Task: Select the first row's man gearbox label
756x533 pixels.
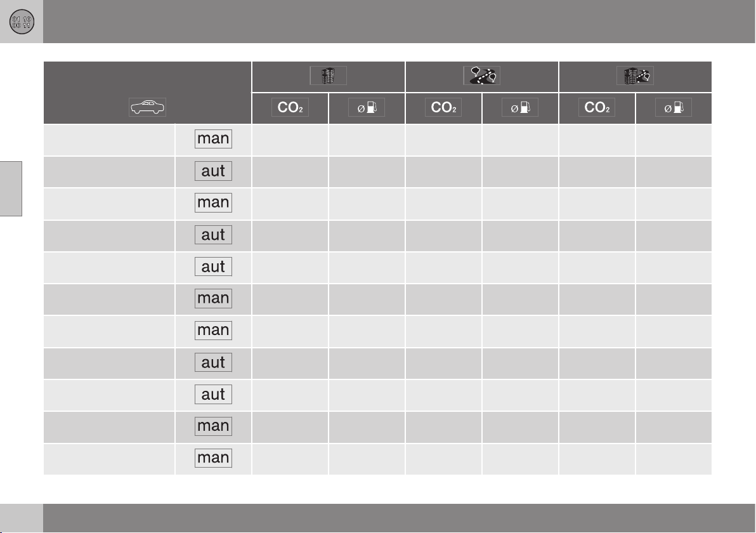Action: (213, 139)
